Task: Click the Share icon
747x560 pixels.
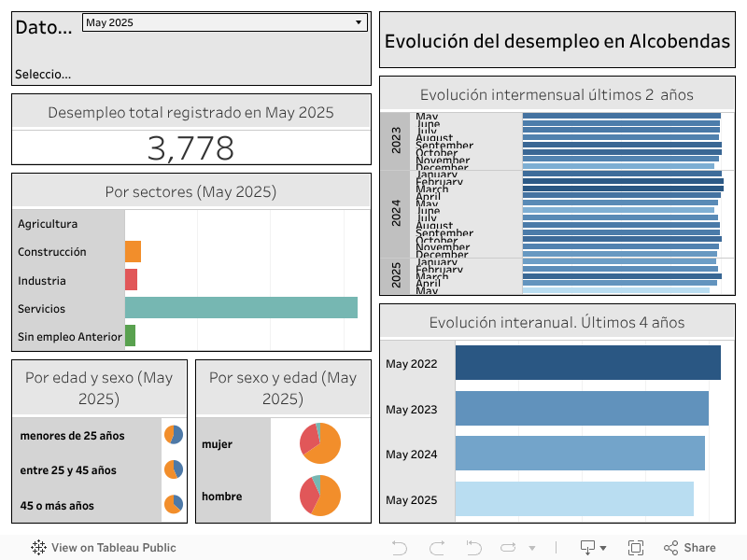Action: pyautogui.click(x=689, y=548)
